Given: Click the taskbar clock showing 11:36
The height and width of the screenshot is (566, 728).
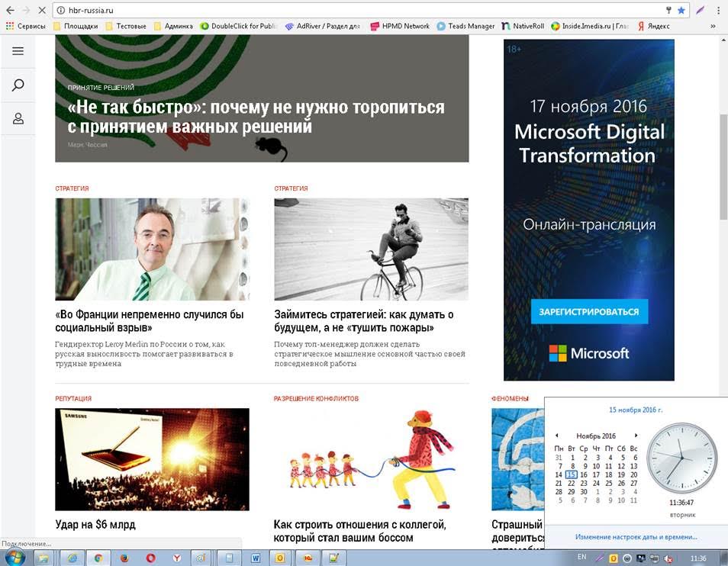Looking at the screenshot, I should tap(698, 558).
